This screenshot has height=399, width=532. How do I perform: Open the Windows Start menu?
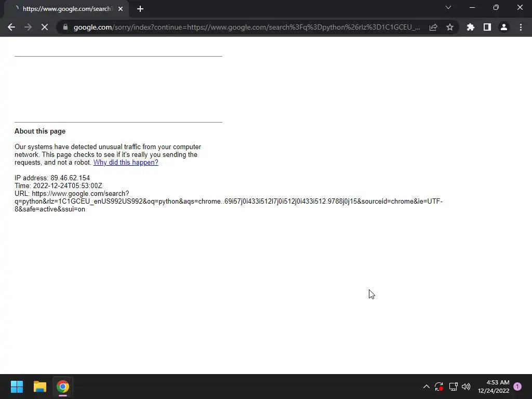pyautogui.click(x=17, y=387)
